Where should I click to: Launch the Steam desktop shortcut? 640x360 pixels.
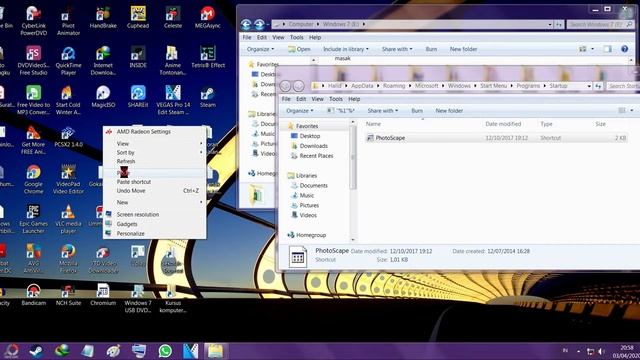point(207,97)
